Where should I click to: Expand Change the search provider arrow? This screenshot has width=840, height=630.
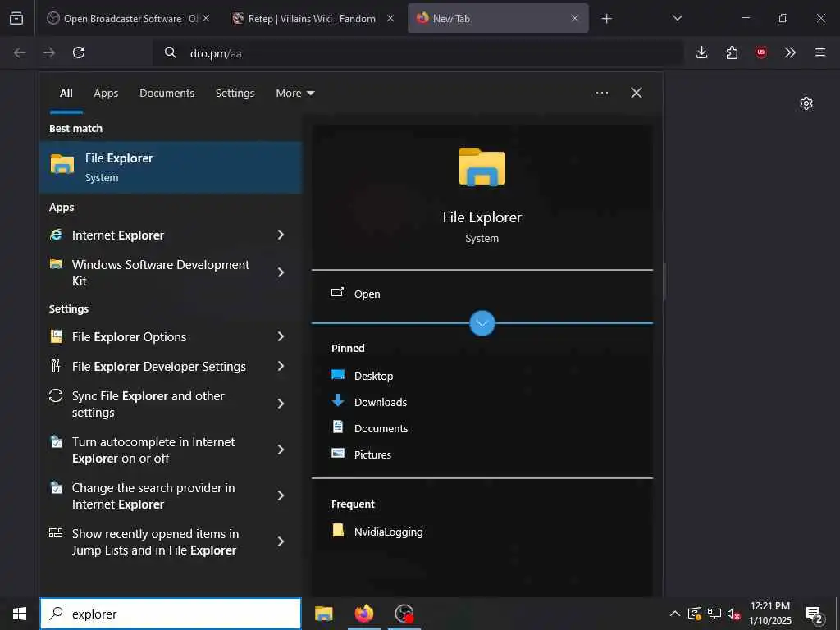(x=281, y=495)
